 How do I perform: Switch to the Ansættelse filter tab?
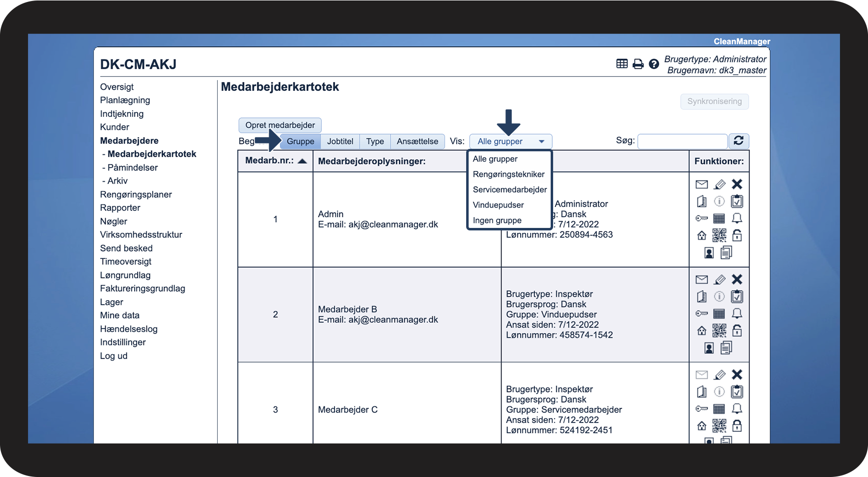(418, 141)
